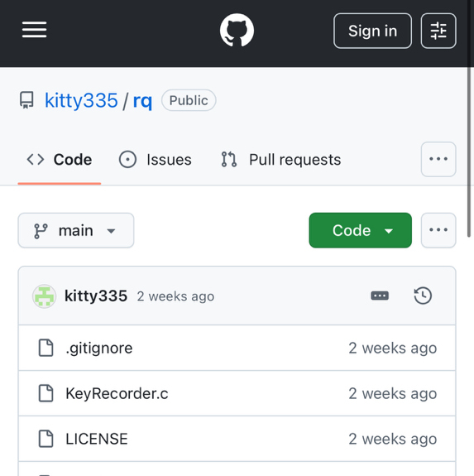Image resolution: width=474 pixels, height=476 pixels.
Task: Open the rq repository link
Action: [x=142, y=100]
